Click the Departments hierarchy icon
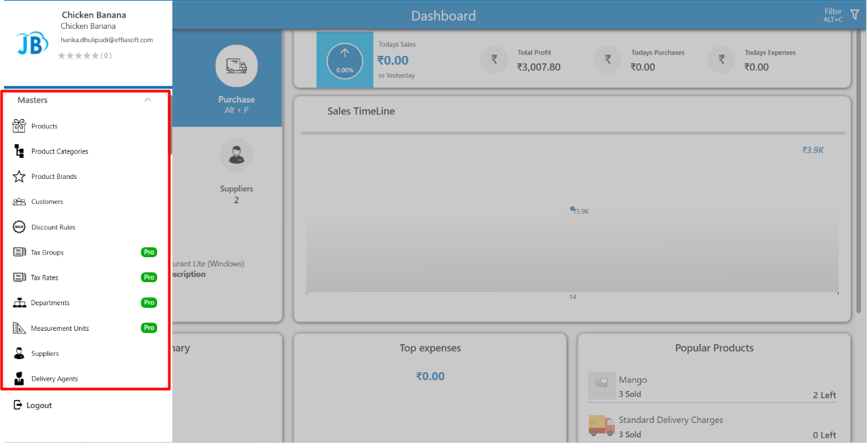868x444 pixels. coord(19,303)
